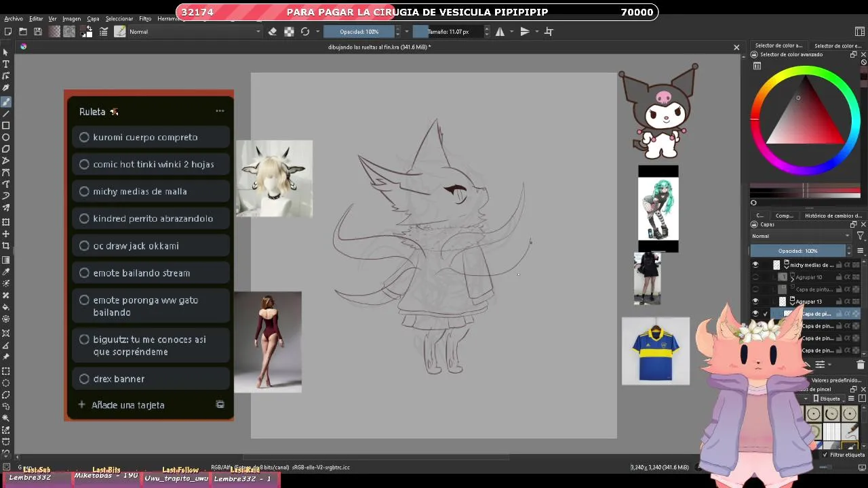Open the Etiqueta tag dropdown
This screenshot has width=868, height=488.
(x=830, y=399)
